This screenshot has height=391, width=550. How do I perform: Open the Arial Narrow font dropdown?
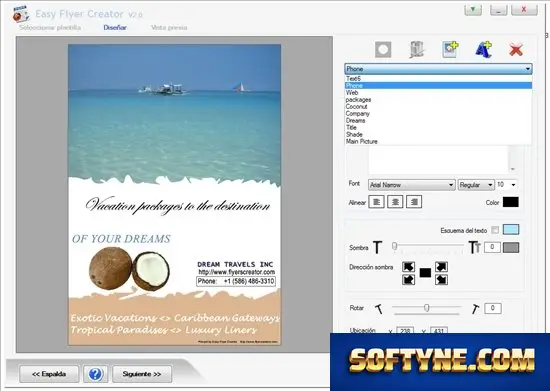411,185
